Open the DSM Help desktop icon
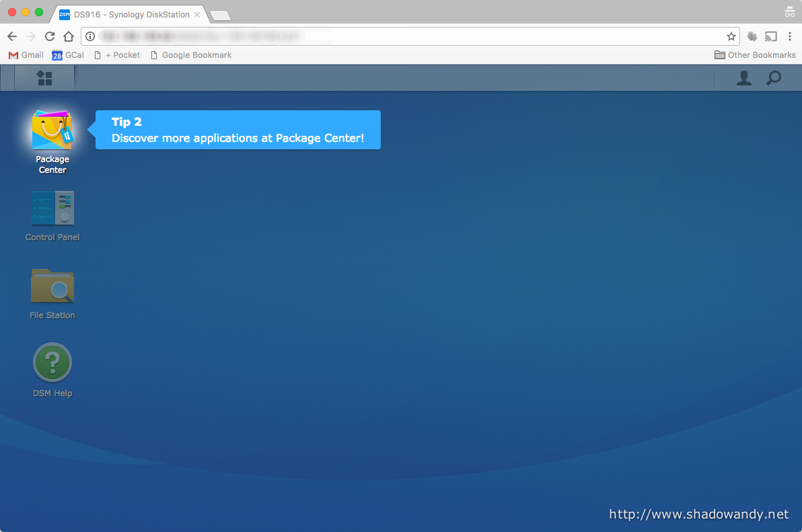The height and width of the screenshot is (532, 802). 52,363
